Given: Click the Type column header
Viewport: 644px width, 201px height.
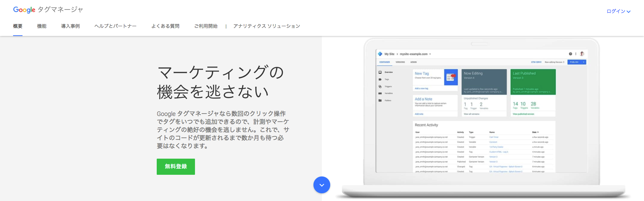Looking at the screenshot, I should point(471,132).
